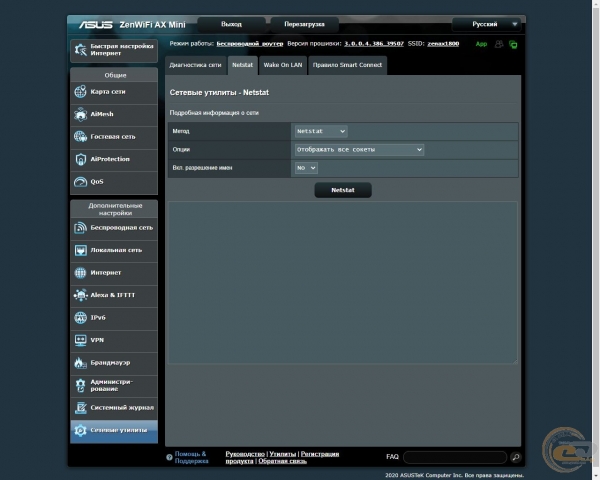Run the Netstat button below options
Viewport: 600px width, 480px height.
(x=343, y=190)
